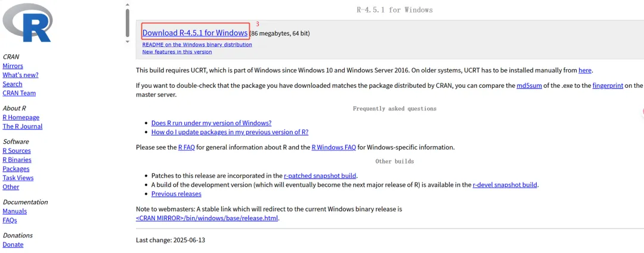
Task: Open the CRAN MIRROR release.html link
Action: point(207,218)
